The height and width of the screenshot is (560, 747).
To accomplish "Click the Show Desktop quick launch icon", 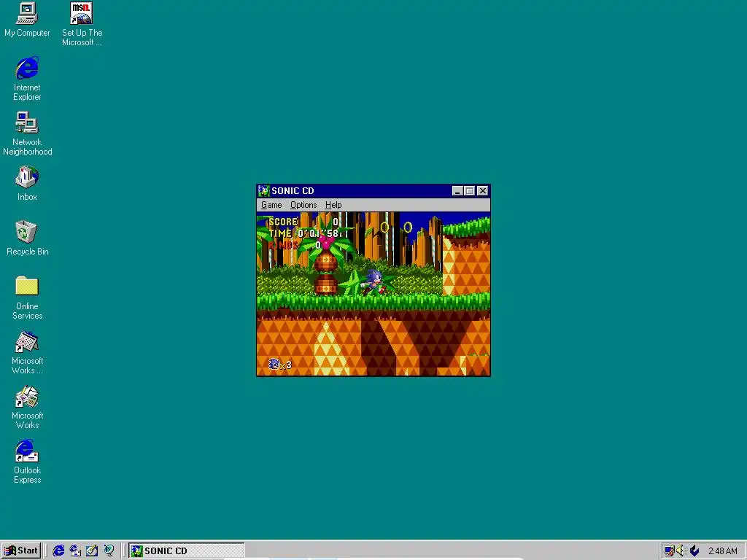I will pos(92,551).
